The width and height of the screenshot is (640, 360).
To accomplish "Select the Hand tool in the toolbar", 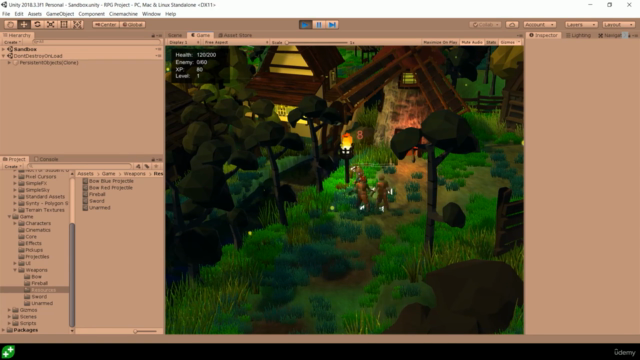I will (11, 24).
